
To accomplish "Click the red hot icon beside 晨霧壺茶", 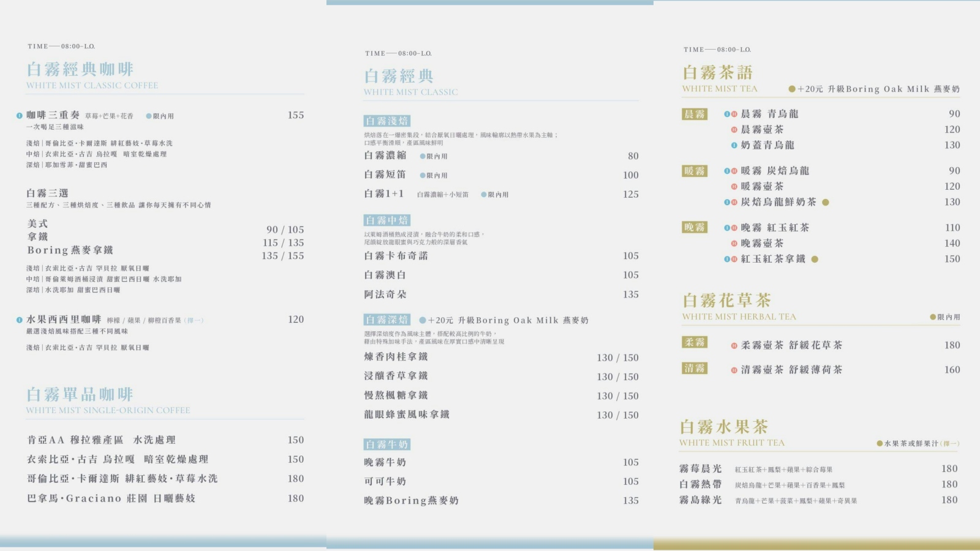I will tap(734, 129).
